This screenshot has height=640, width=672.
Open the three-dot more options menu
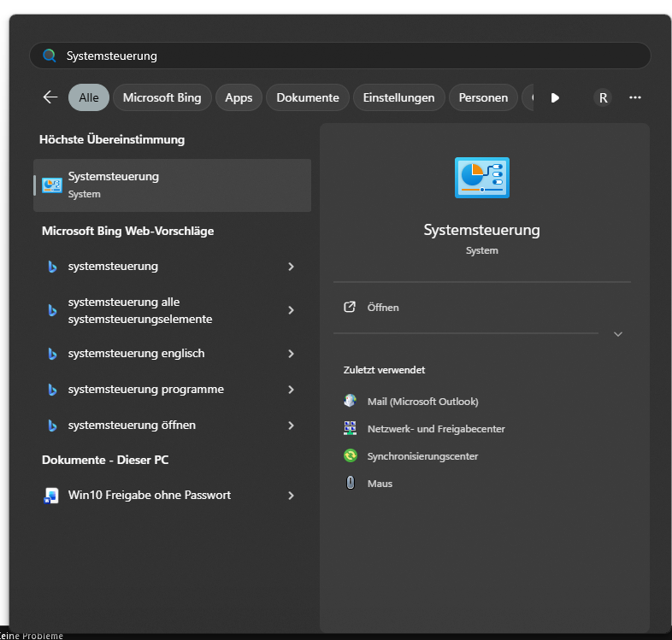click(x=635, y=97)
